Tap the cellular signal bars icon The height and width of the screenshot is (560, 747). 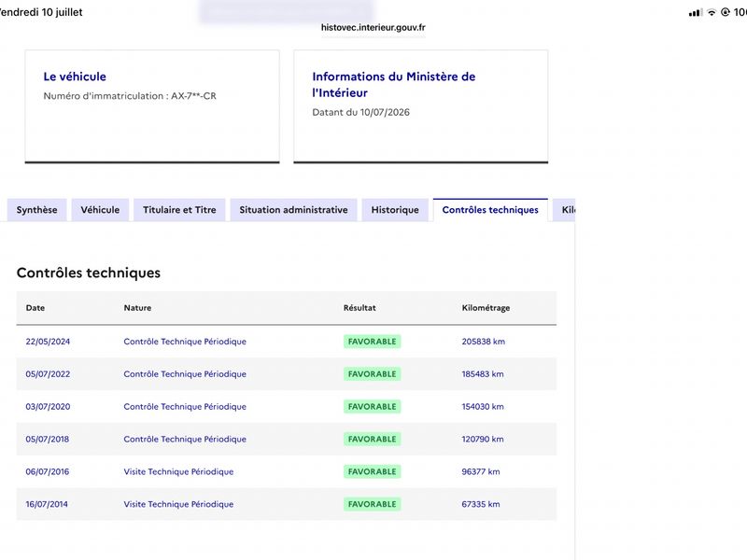[x=696, y=12]
